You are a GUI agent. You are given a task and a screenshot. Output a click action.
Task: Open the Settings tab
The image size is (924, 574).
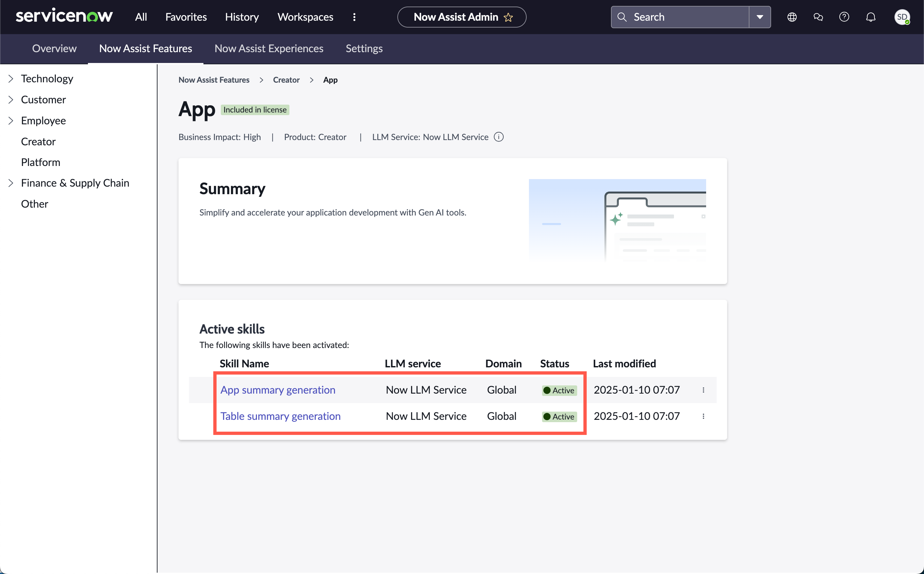point(364,49)
